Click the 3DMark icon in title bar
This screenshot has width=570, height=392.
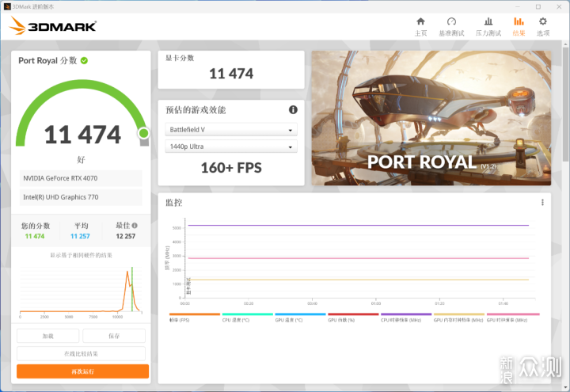click(7, 6)
